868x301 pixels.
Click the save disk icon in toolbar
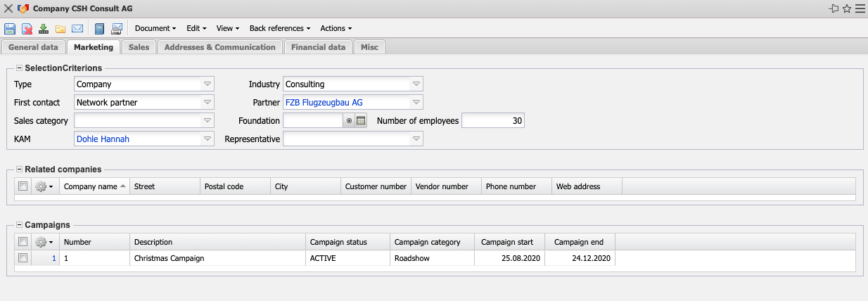click(x=10, y=29)
